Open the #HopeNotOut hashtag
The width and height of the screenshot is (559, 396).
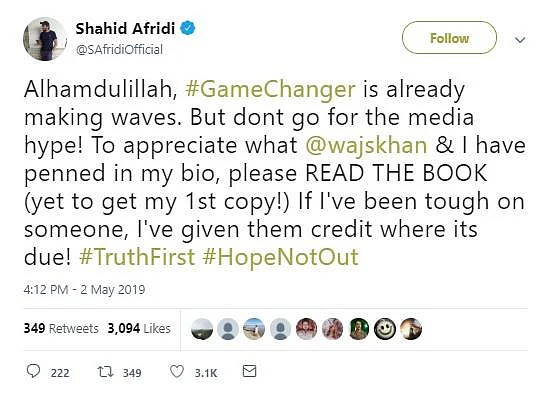pyautogui.click(x=280, y=257)
